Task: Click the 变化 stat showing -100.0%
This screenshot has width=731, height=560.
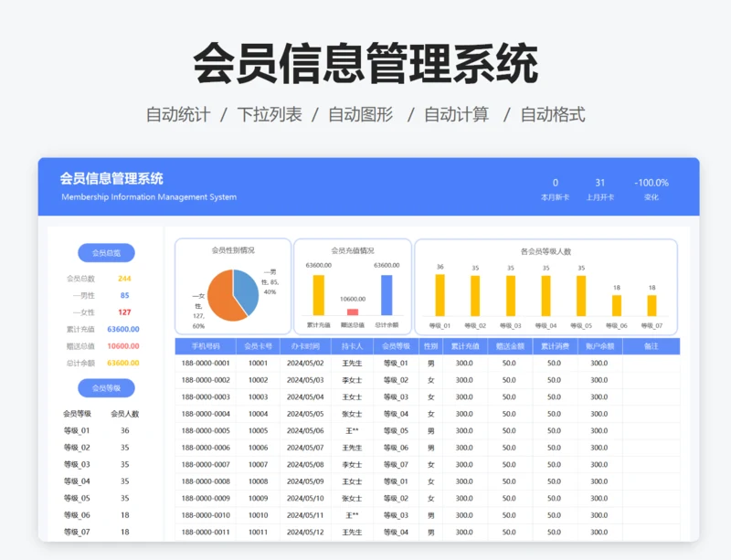Action: [652, 189]
